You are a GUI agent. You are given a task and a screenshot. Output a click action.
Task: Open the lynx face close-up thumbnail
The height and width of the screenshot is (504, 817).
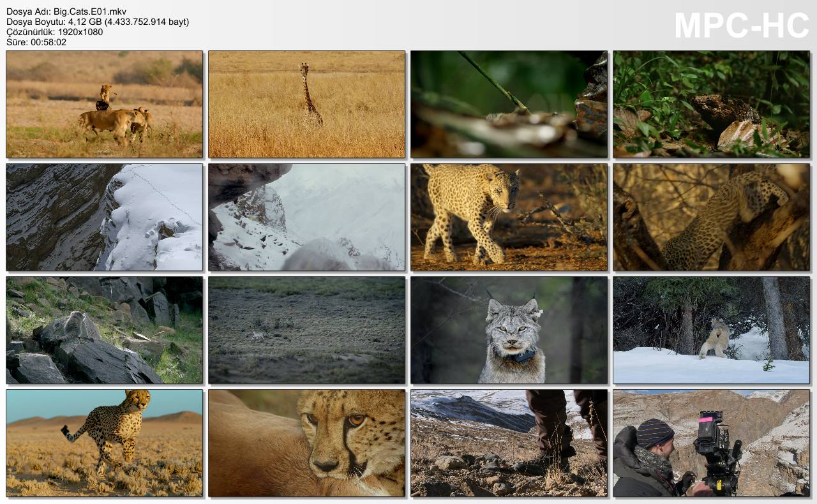pyautogui.click(x=509, y=330)
